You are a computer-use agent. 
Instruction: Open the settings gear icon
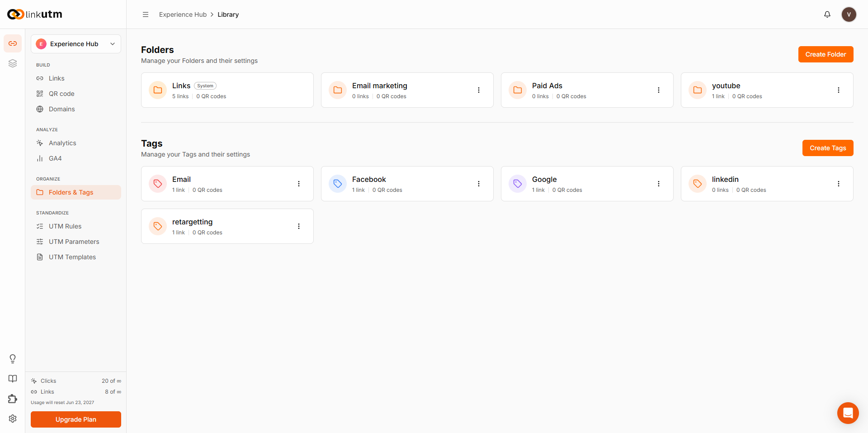(13, 419)
